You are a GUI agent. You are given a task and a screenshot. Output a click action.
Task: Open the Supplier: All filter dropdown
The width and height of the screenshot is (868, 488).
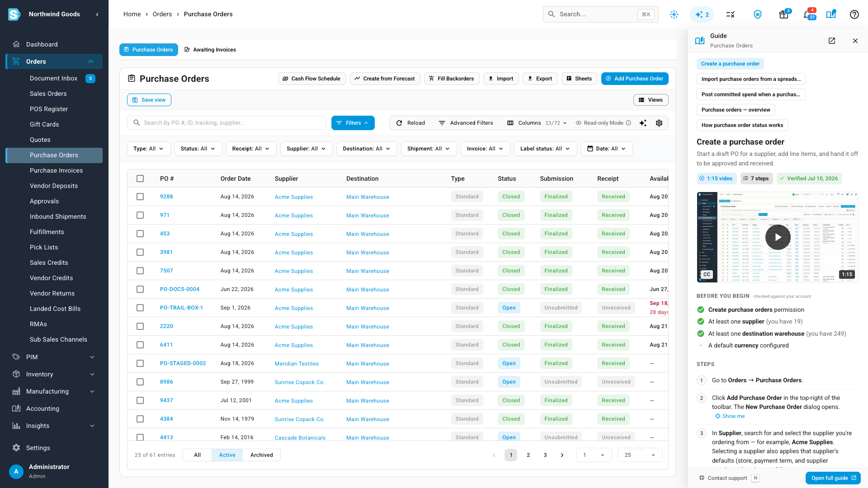pyautogui.click(x=306, y=149)
